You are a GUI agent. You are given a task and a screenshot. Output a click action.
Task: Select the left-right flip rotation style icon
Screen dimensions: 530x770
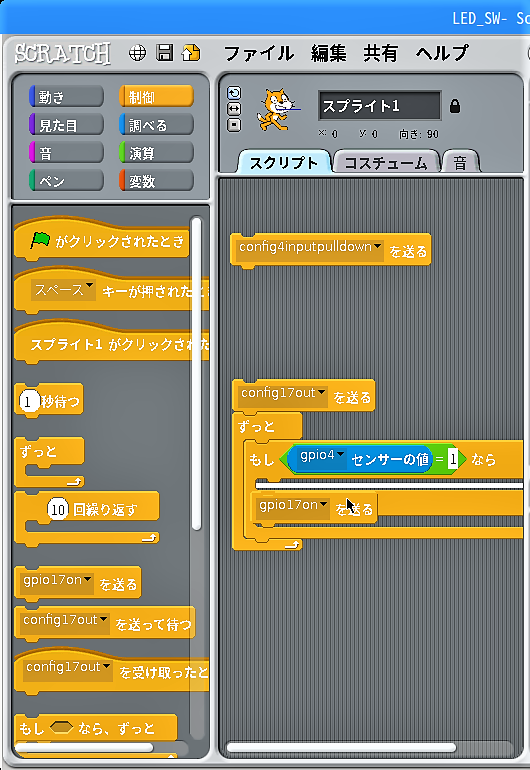click(234, 109)
